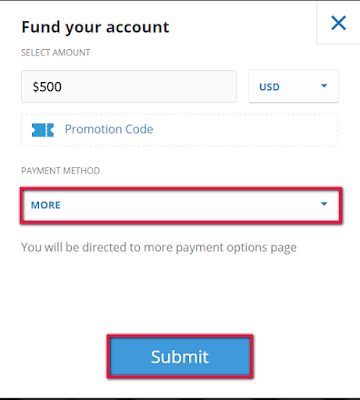
Task: Close the Fund your account dialog
Action: click(338, 23)
